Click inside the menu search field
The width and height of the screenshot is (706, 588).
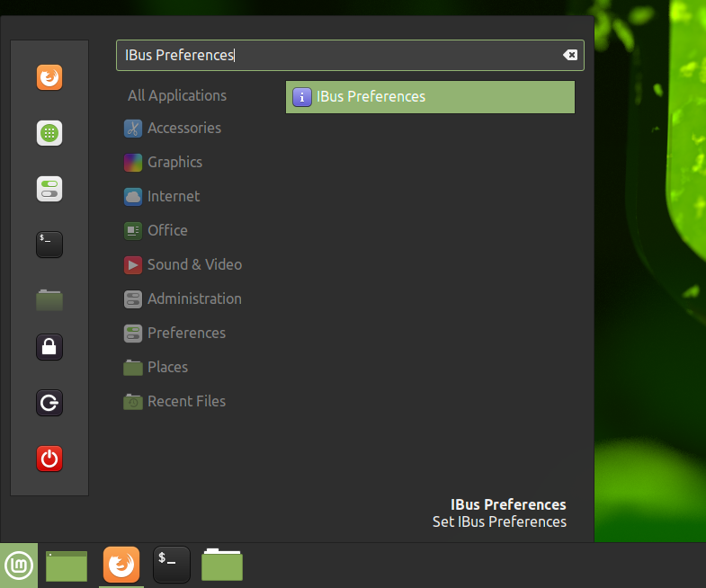[x=350, y=56]
